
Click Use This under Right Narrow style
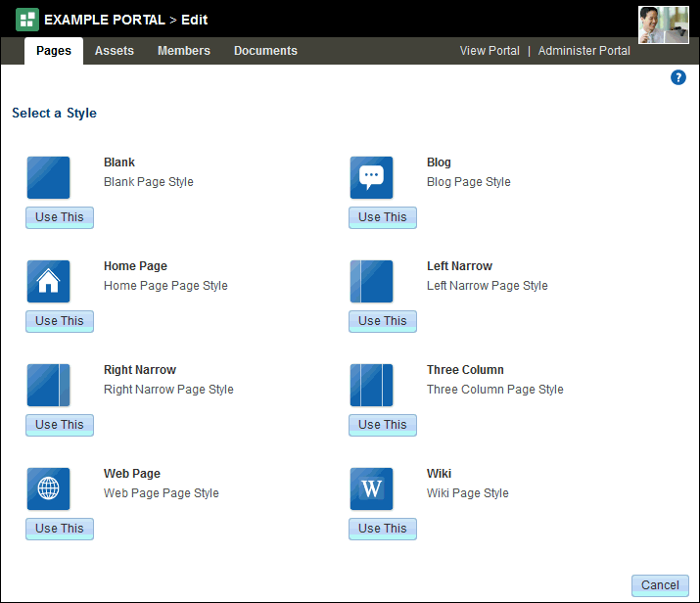[x=60, y=425]
